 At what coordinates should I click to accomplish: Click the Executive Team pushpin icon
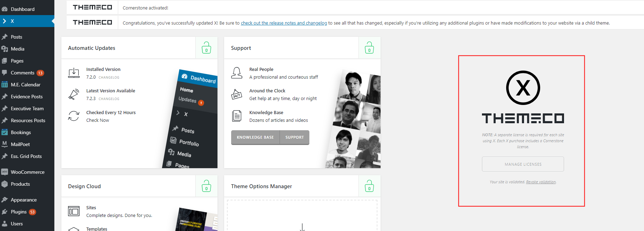tap(5, 108)
